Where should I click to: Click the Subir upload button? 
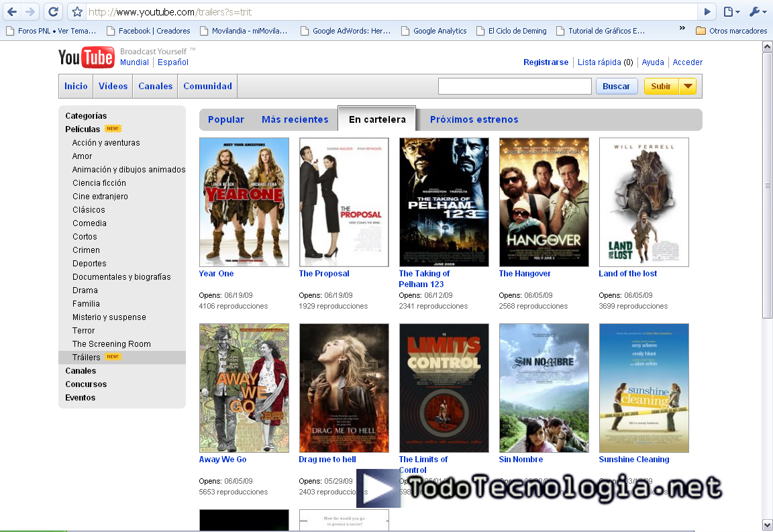pos(661,87)
